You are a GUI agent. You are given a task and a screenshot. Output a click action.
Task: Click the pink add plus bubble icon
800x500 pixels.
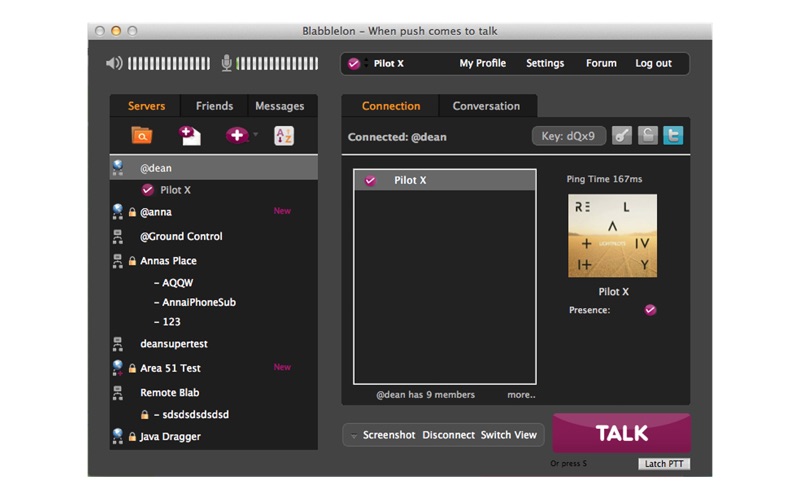237,135
